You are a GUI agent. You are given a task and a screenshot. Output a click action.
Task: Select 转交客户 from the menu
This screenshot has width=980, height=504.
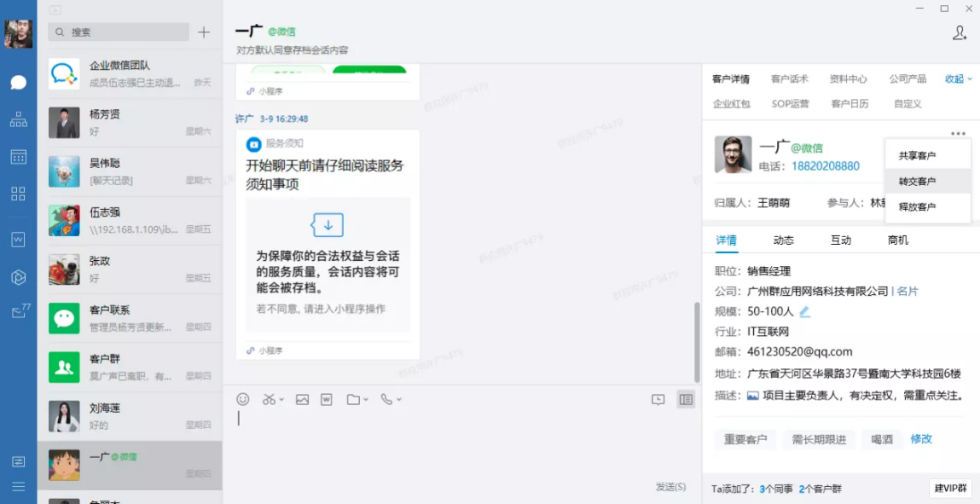coord(928,181)
